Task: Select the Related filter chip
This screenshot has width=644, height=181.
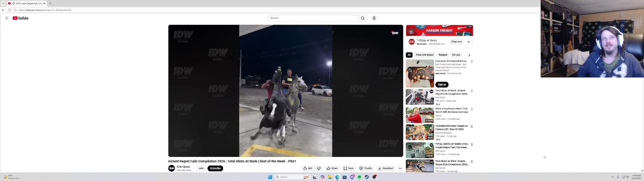Action: tap(443, 55)
